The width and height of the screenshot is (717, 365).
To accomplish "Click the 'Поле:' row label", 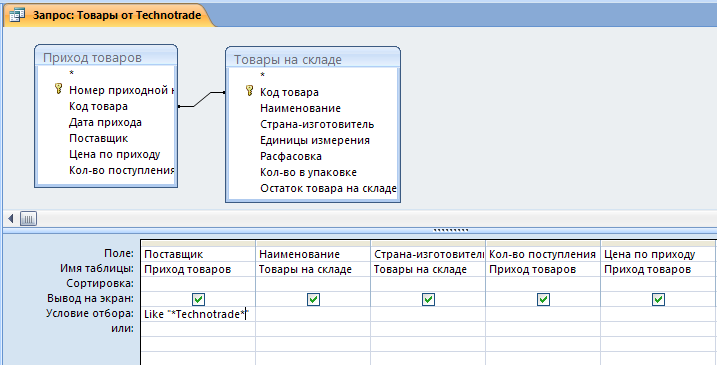I will [x=118, y=253].
